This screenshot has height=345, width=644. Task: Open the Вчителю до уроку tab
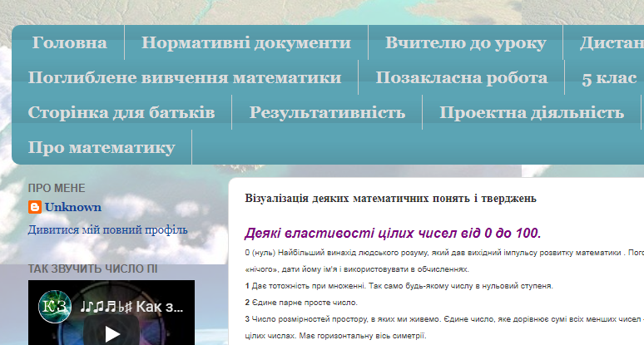pyautogui.click(x=465, y=42)
